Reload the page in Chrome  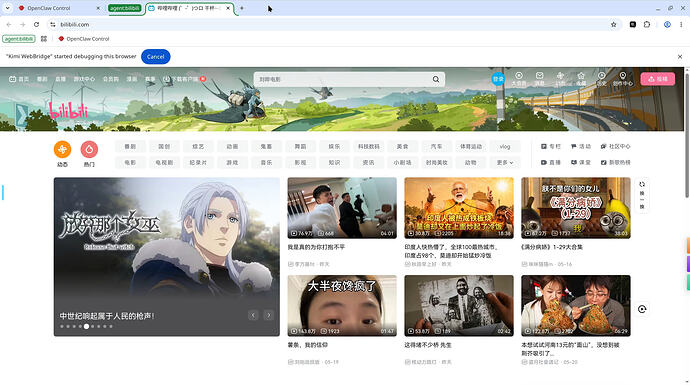click(37, 25)
